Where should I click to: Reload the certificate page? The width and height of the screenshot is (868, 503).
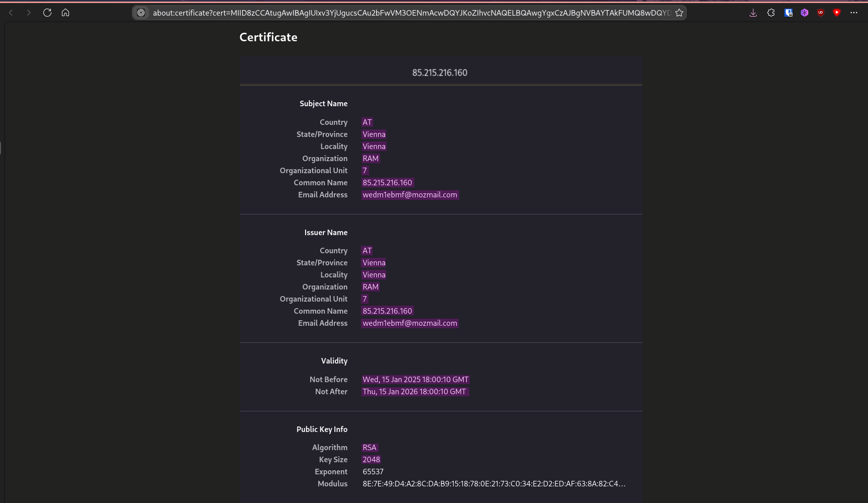point(47,13)
